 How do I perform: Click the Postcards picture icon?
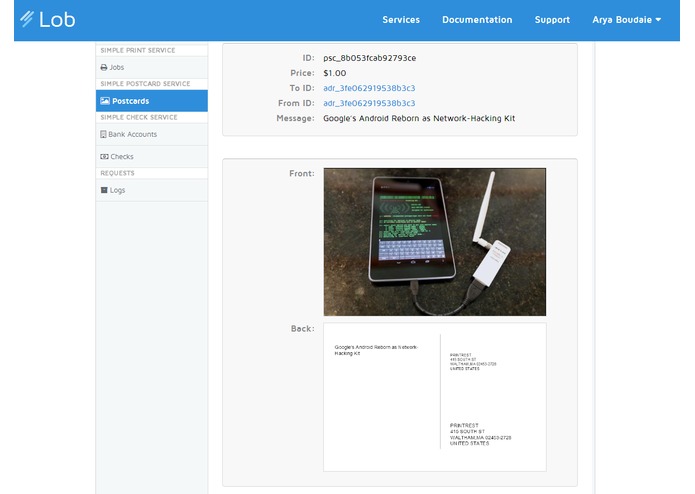(x=105, y=101)
